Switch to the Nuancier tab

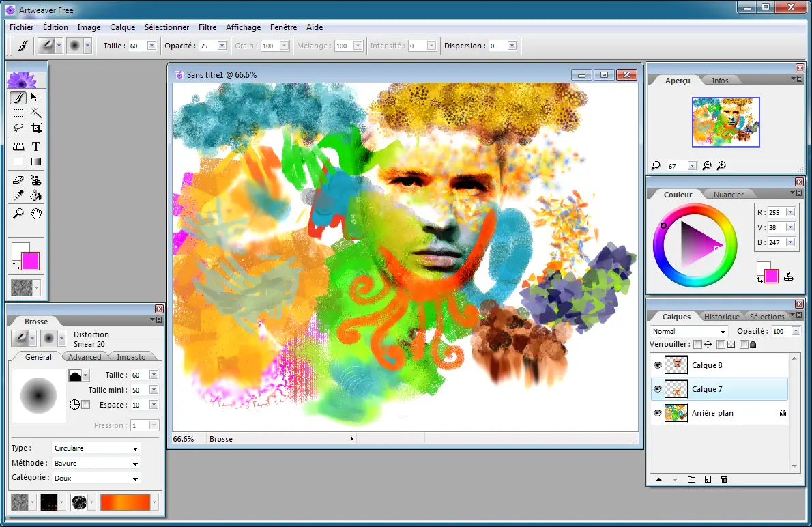pos(728,195)
